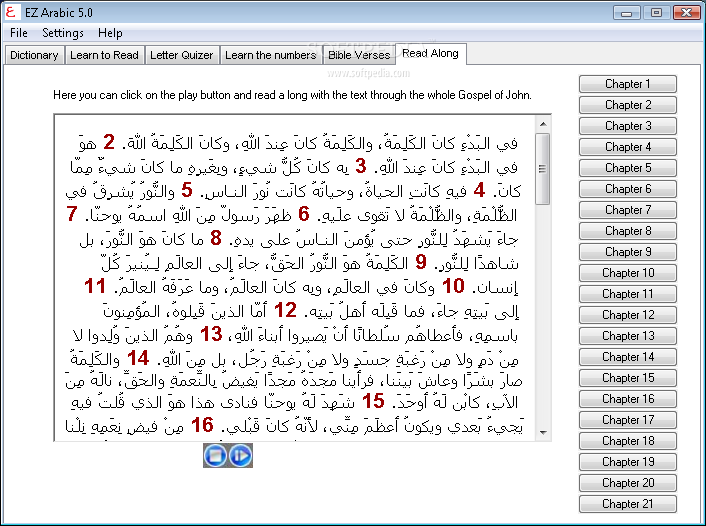
Task: Select Chapter 19
Action: pyautogui.click(x=628, y=462)
